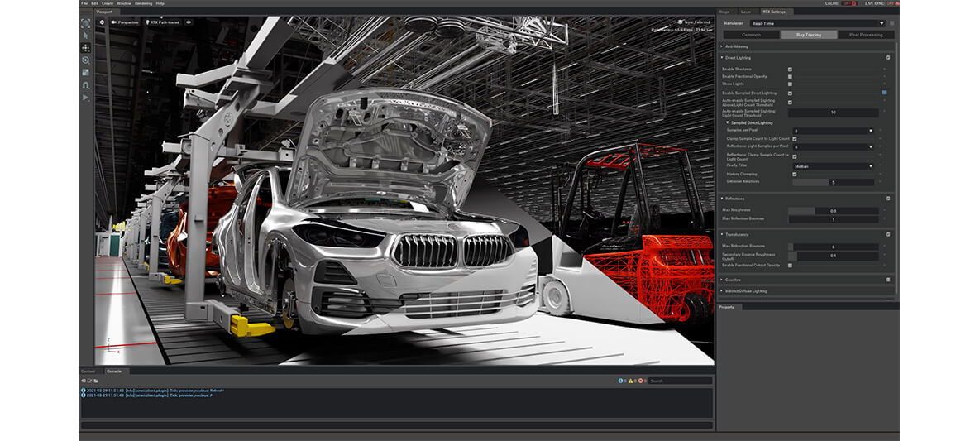
Task: Activate the Rotate gizmo tool
Action: coord(86,60)
